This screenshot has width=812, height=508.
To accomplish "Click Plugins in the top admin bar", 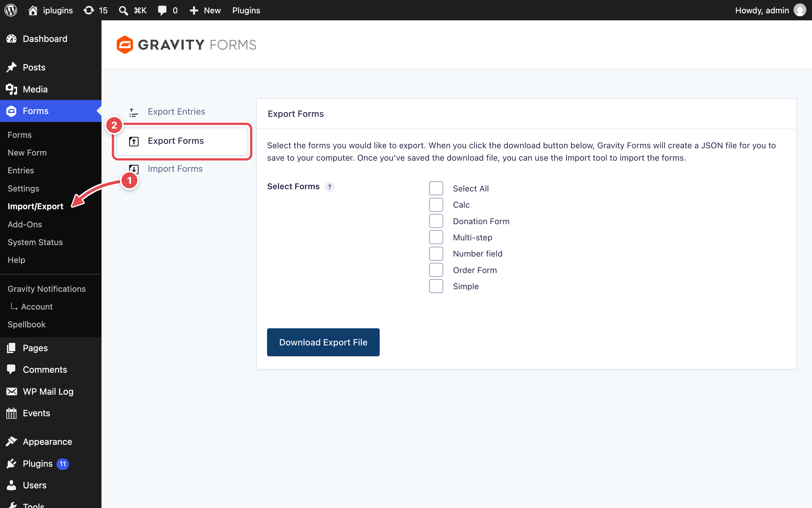I will point(246,10).
